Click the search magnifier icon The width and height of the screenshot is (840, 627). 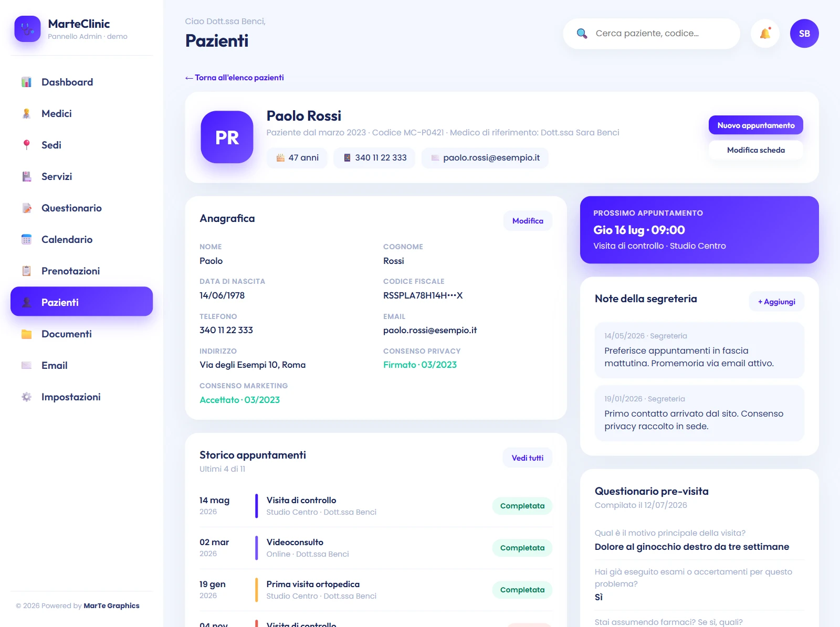tap(582, 34)
